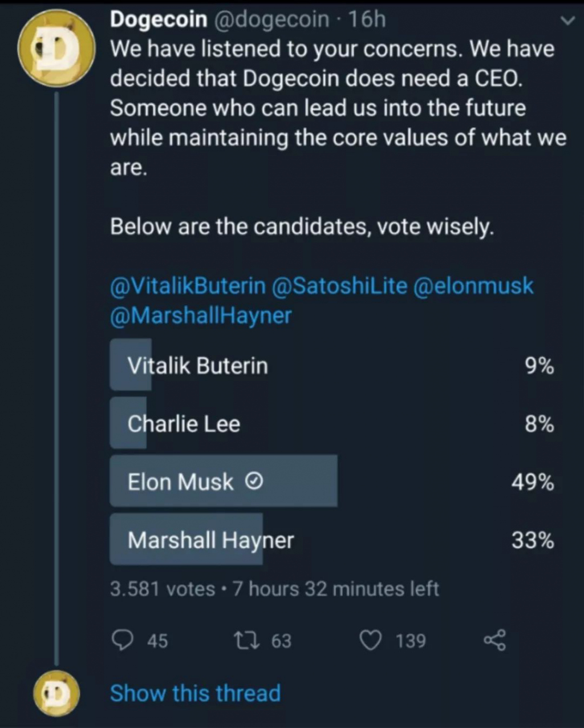584x728 pixels.
Task: Click the 3.581 votes count text
Action: click(x=162, y=589)
